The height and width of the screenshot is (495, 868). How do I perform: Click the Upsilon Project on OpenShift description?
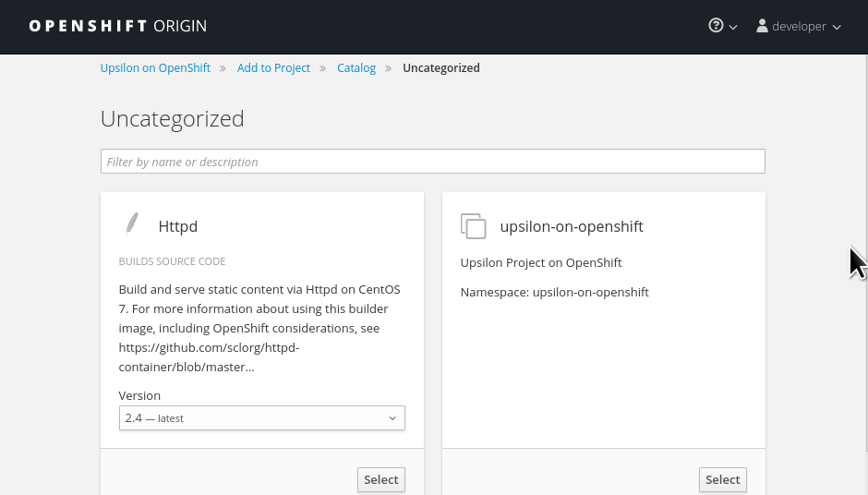point(541,263)
